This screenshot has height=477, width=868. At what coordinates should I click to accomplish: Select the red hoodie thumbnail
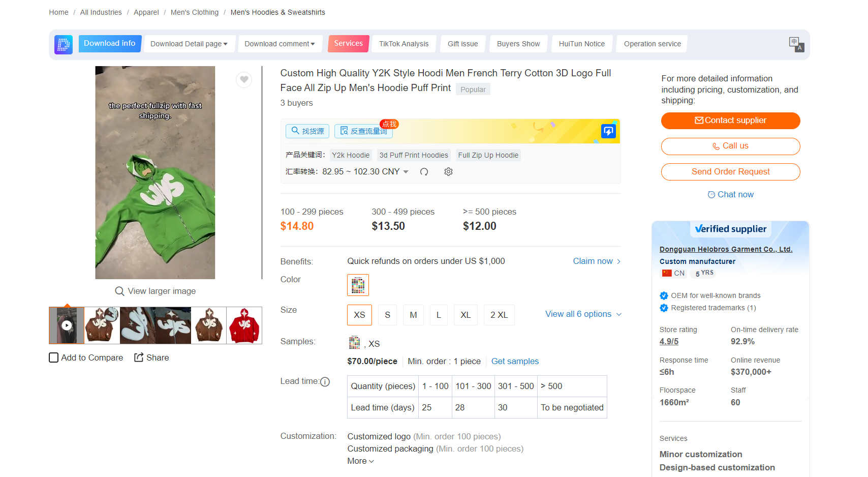pos(244,325)
